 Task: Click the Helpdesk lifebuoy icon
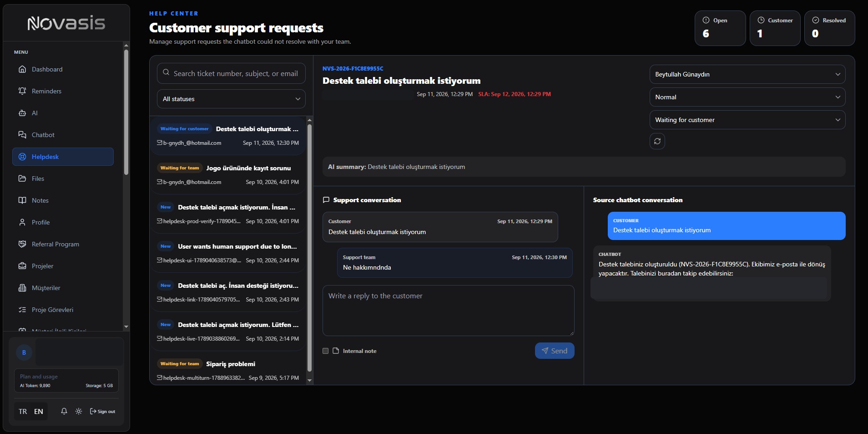pyautogui.click(x=22, y=157)
